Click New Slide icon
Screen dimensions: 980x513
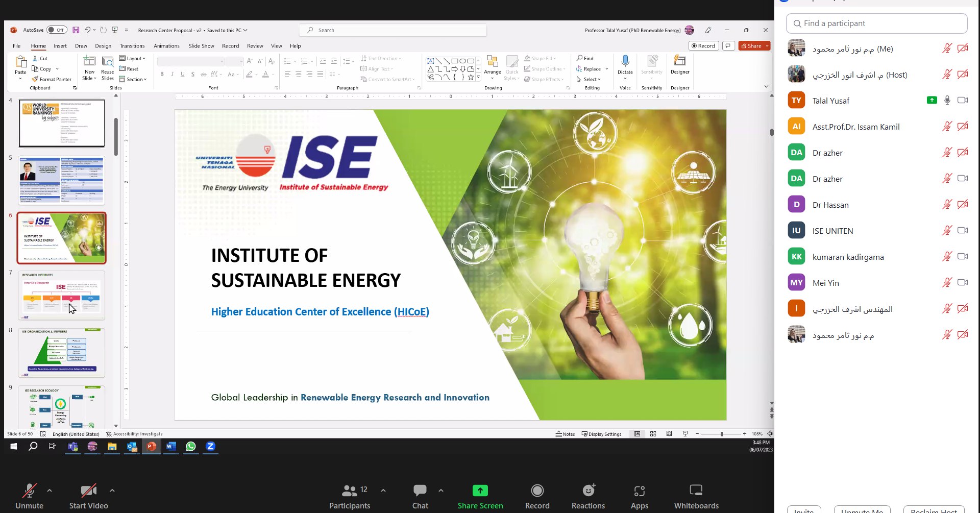coord(89,61)
